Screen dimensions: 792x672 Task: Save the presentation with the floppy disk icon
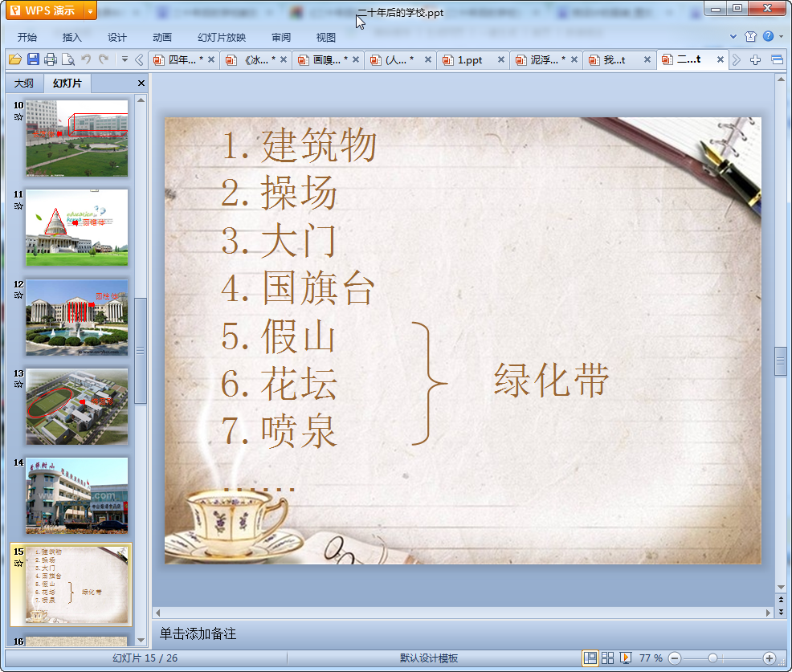[33, 59]
